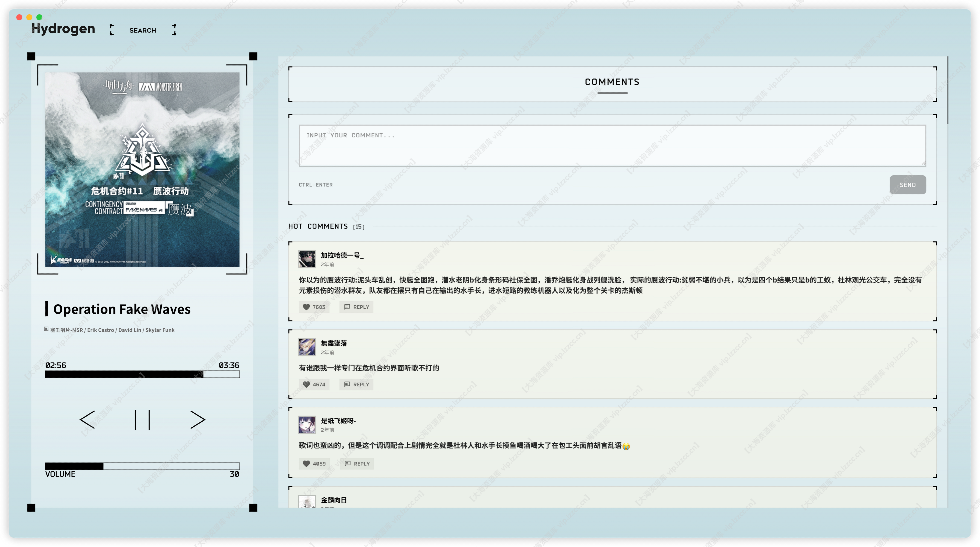The width and height of the screenshot is (980, 547).
Task: Open username 金麟向日
Action: [x=334, y=500]
